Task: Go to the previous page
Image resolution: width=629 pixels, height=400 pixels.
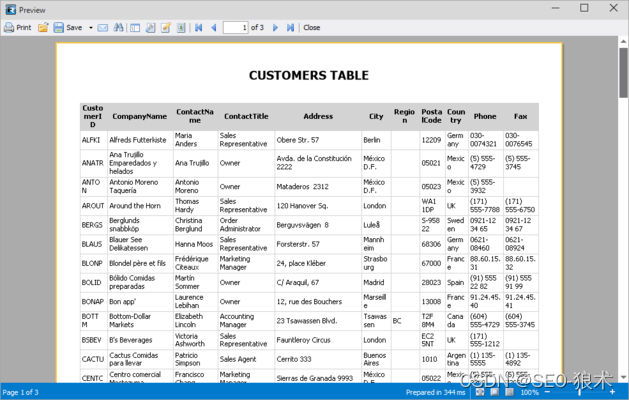Action: 214,28
